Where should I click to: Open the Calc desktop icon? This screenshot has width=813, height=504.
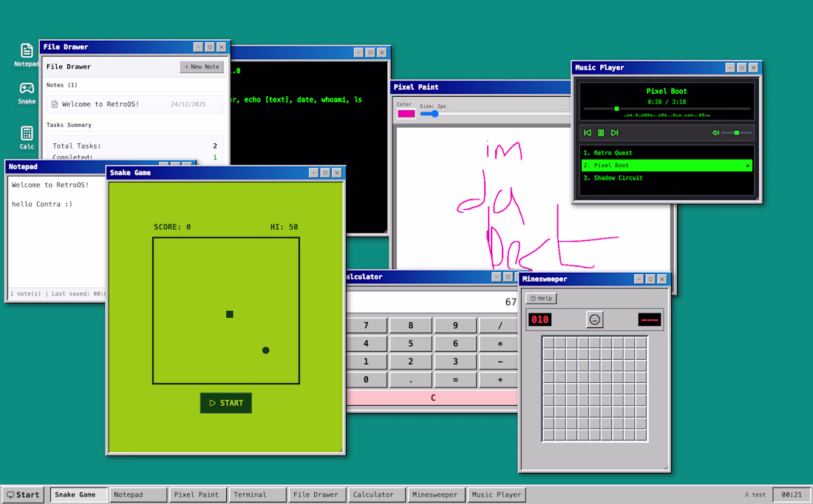coord(27,138)
